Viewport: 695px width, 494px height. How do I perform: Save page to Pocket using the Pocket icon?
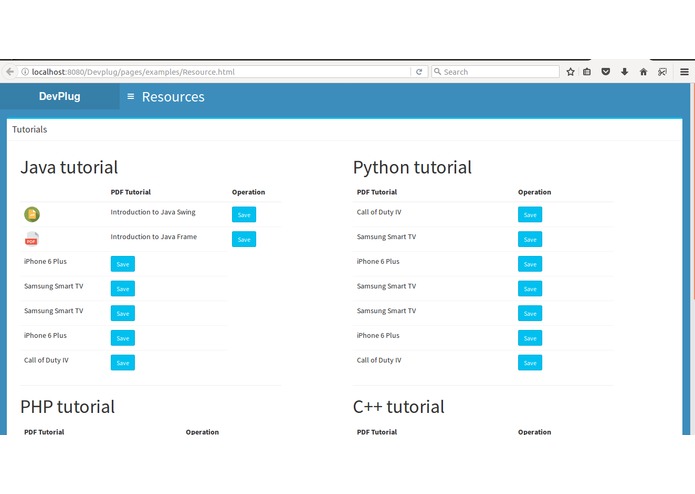pyautogui.click(x=605, y=72)
